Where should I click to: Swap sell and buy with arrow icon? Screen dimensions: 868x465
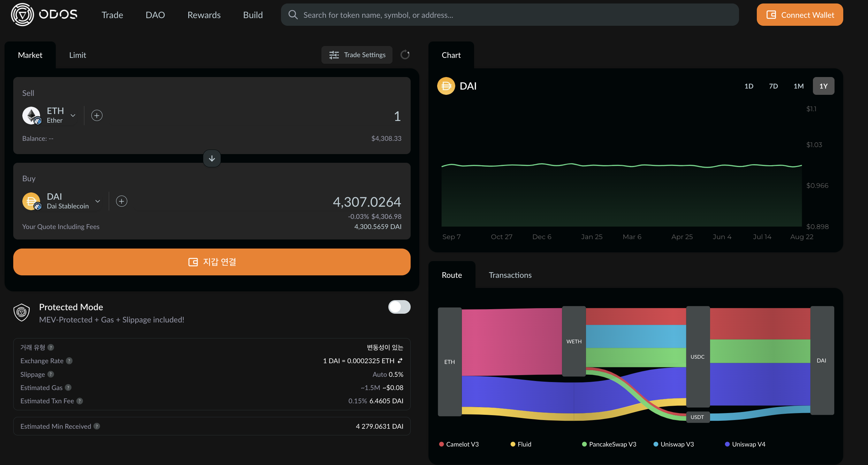[212, 159]
